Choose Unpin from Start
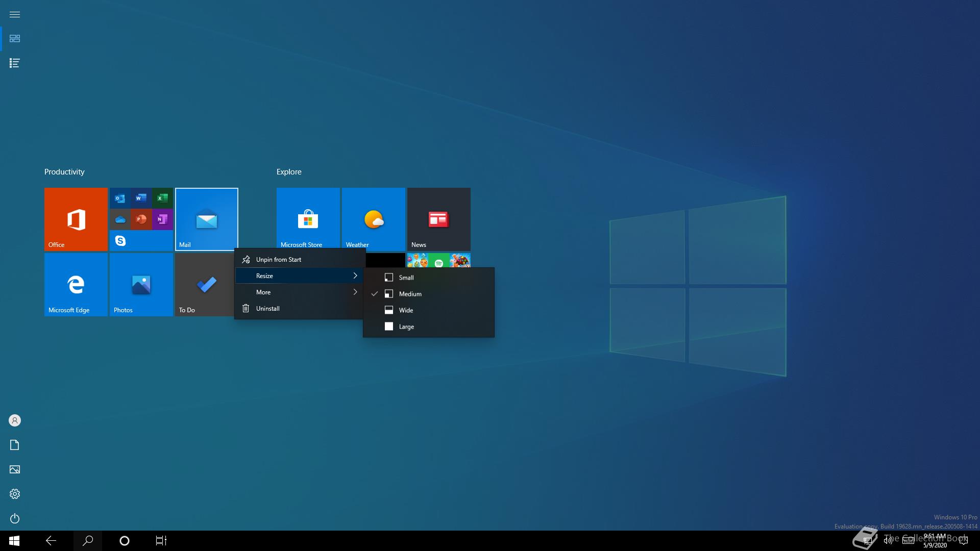The width and height of the screenshot is (980, 551). pos(299,260)
